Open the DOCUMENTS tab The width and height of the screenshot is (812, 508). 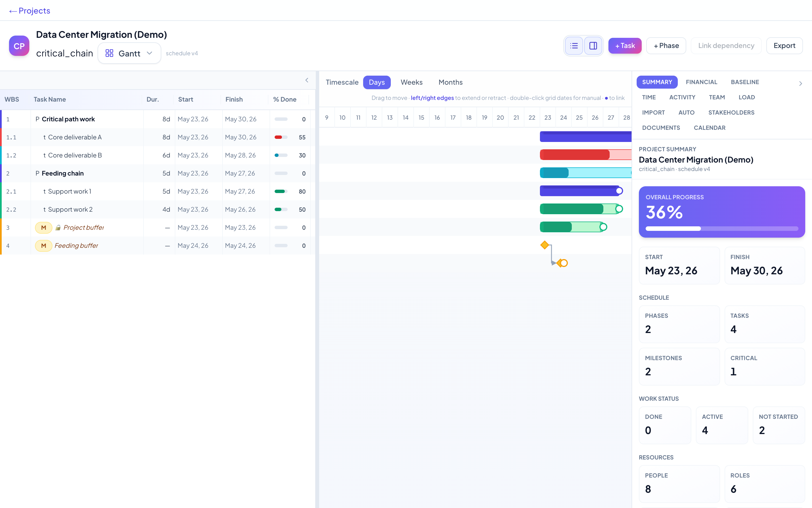661,128
